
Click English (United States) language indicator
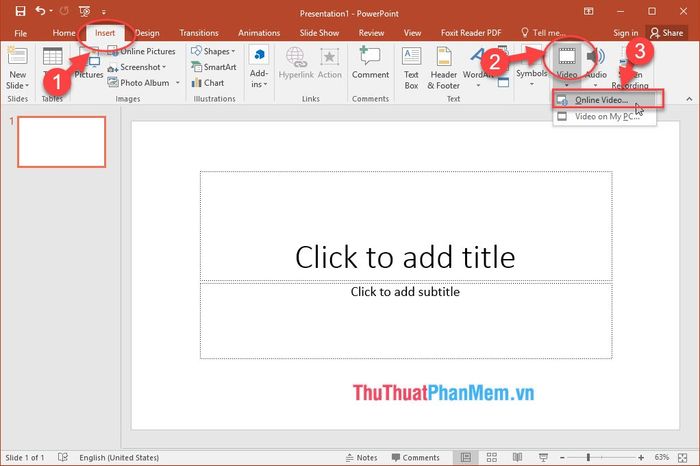click(119, 458)
